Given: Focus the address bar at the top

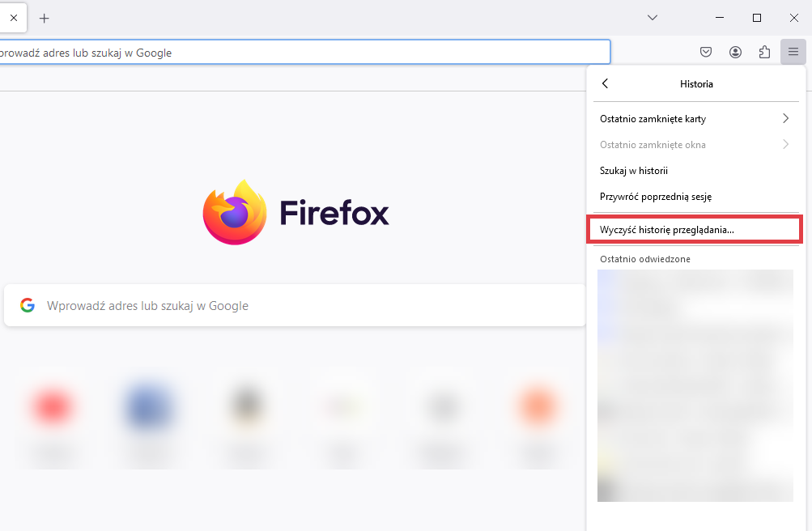Looking at the screenshot, I should pyautogui.click(x=304, y=53).
